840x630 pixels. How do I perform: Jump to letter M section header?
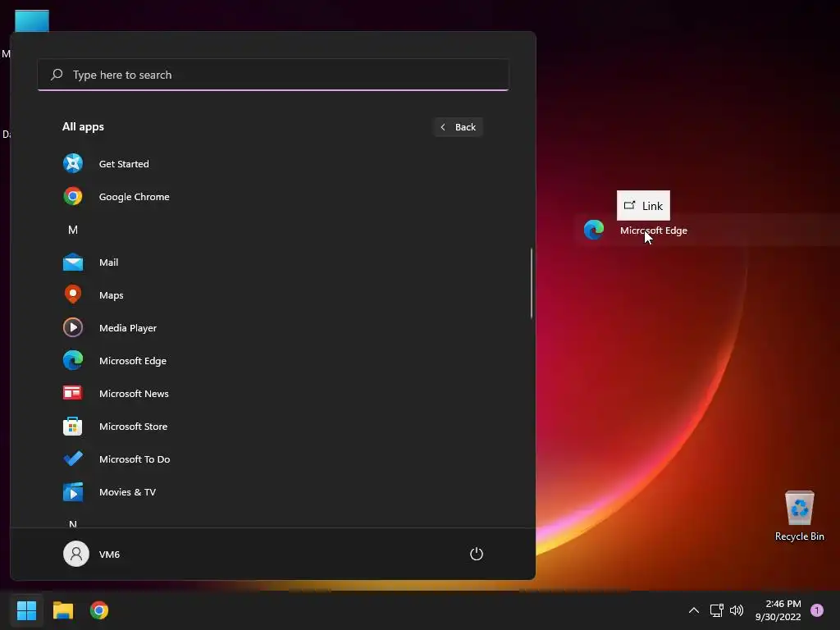(x=73, y=230)
